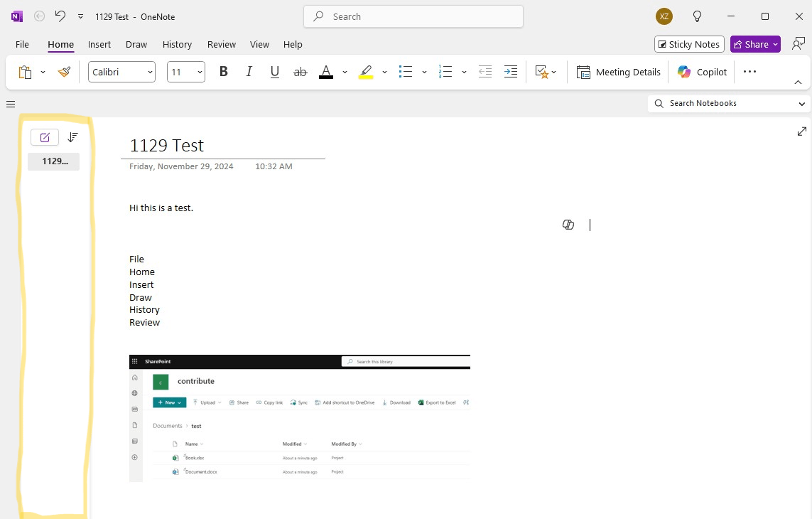Create a new page in the sidebar
812x519 pixels.
pos(45,137)
